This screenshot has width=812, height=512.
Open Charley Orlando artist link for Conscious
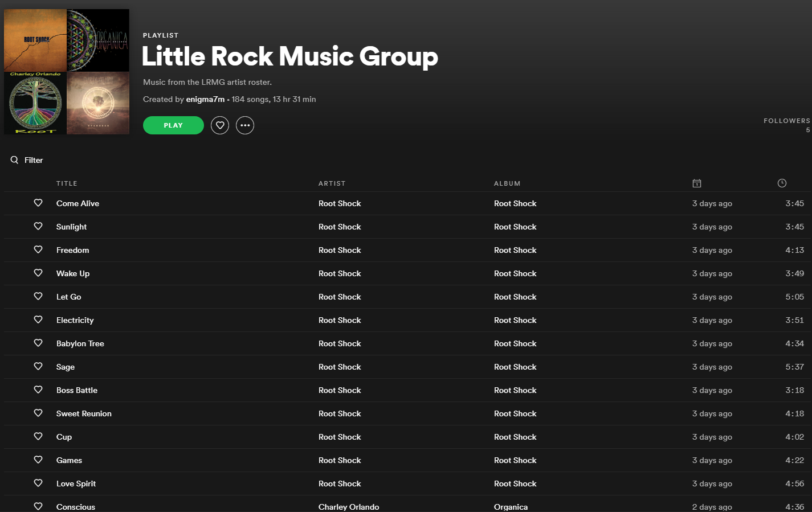(x=349, y=507)
